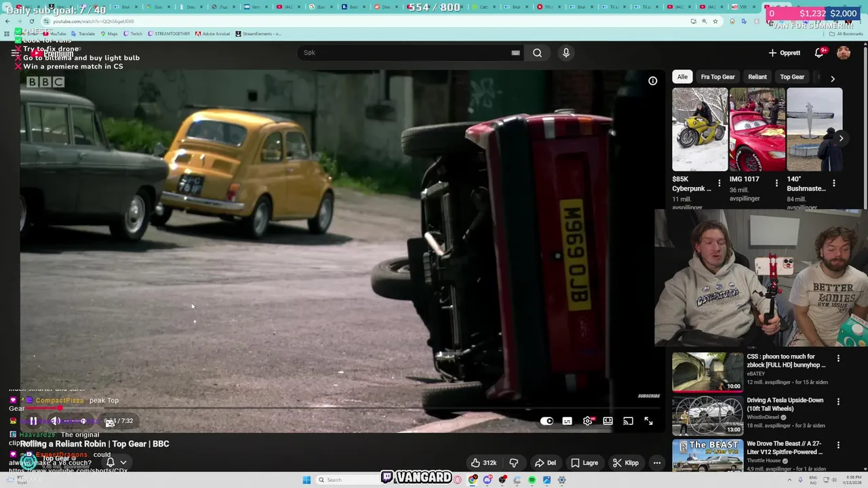Image resolution: width=868 pixels, height=488 pixels.
Task: Open options for the 140" Bushmaste... short
Action: 833,183
